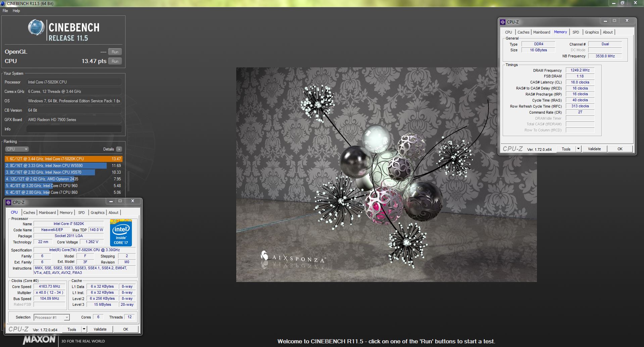The width and height of the screenshot is (644, 347).
Task: Open Caches tab in upper-right CPU-Z window
Action: pyautogui.click(x=524, y=32)
